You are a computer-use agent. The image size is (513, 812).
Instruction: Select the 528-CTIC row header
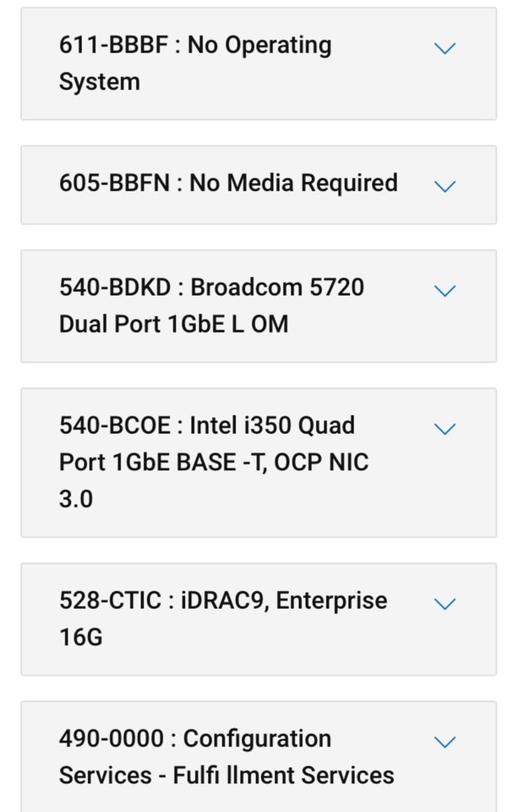click(222, 619)
